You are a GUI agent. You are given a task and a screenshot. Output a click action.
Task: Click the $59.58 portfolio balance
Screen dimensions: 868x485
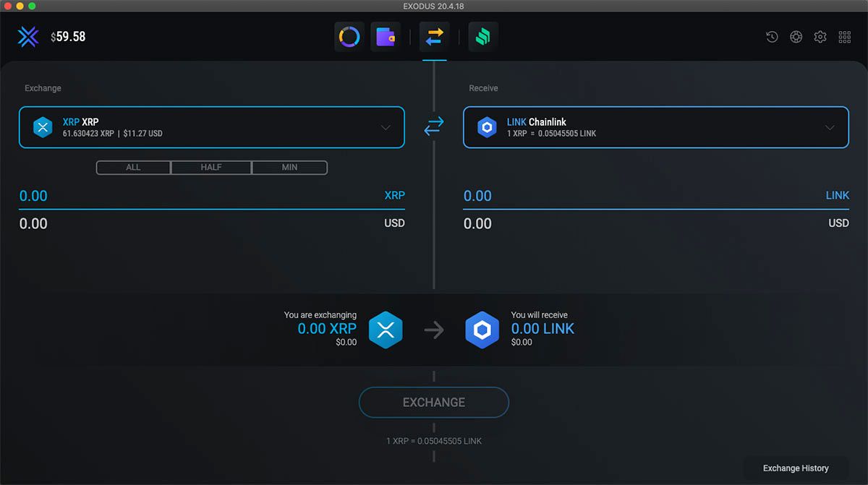coord(68,37)
